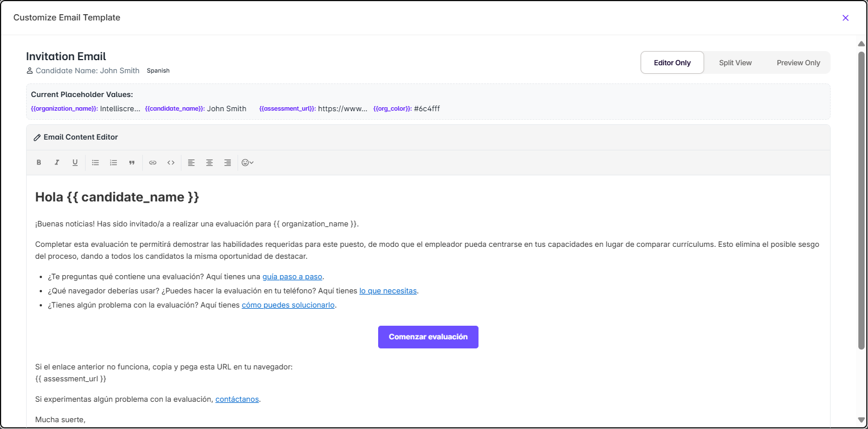Screen dimensions: 868x429
Task: Apply italic formatting
Action: click(57, 163)
